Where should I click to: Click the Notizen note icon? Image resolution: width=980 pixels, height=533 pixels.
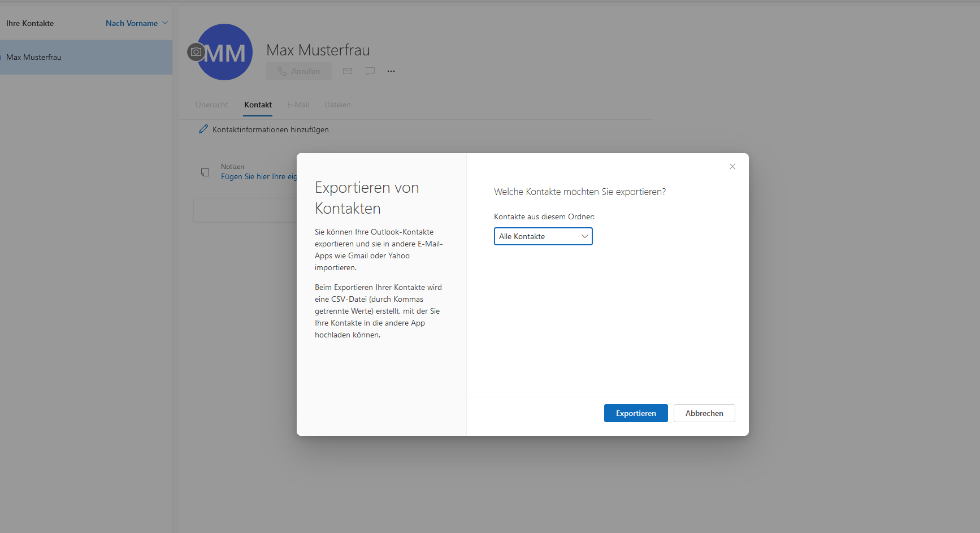pos(205,172)
